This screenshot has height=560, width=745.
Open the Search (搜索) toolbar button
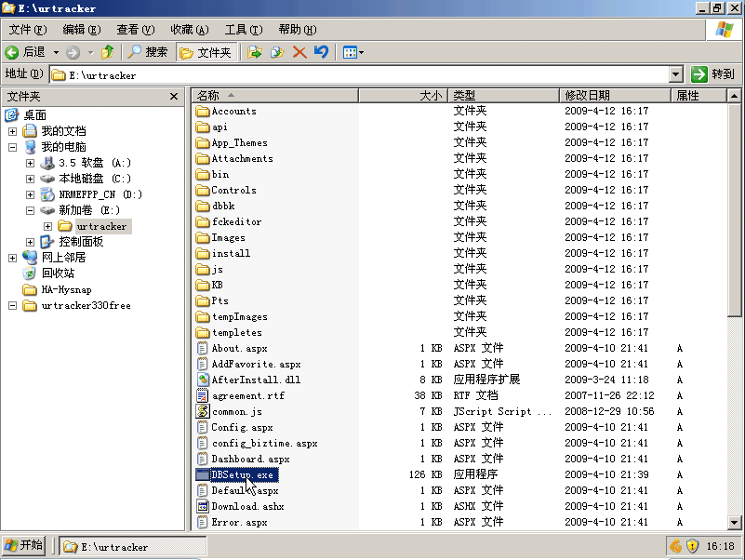[x=148, y=52]
